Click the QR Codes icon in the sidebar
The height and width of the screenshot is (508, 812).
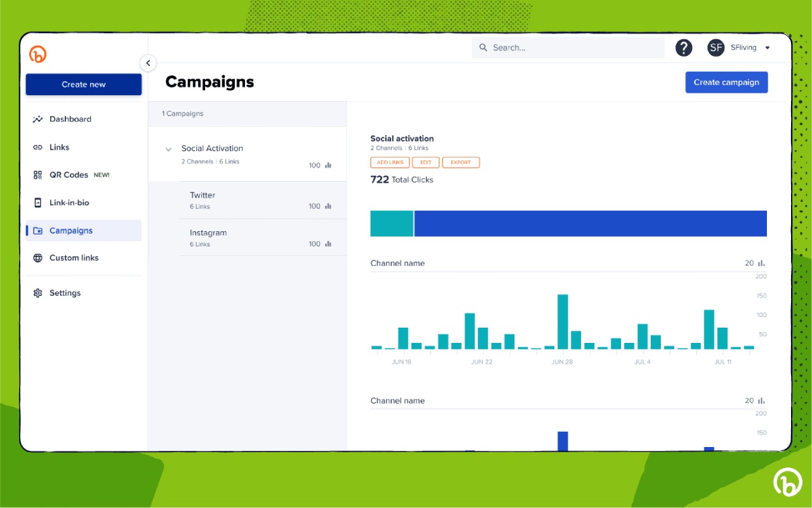pos(37,175)
